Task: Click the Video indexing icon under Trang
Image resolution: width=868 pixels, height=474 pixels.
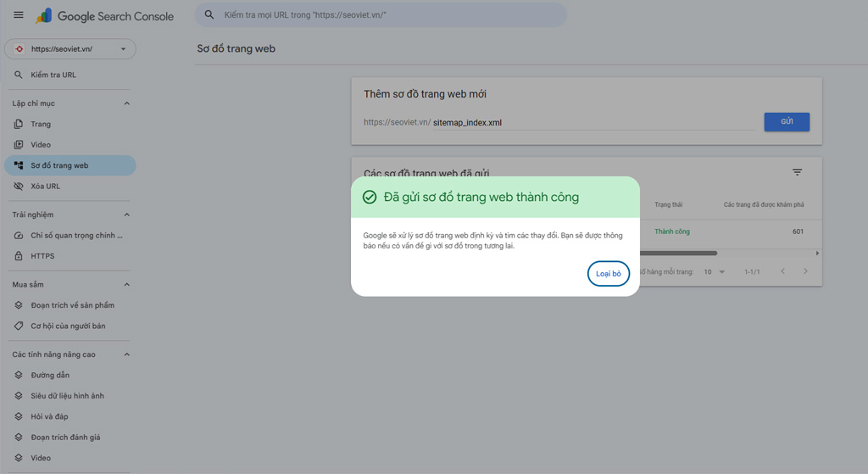Action: coord(19,144)
